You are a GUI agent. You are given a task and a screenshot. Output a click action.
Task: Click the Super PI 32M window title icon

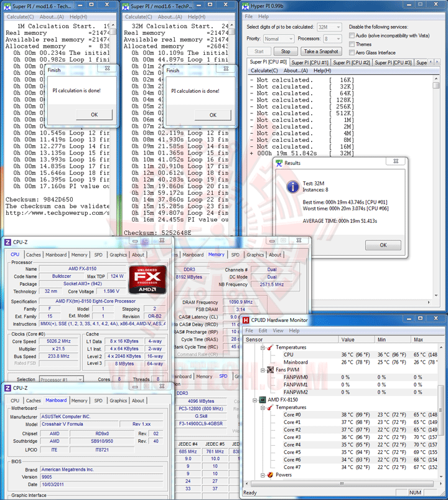[x=126, y=6]
